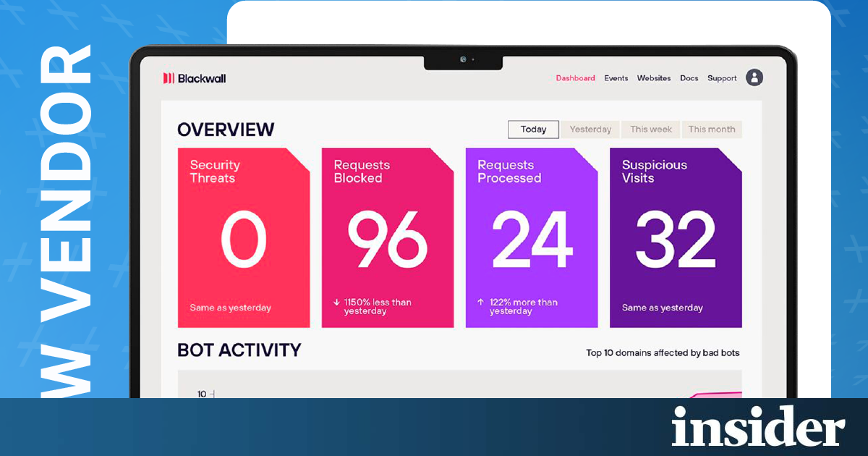Image resolution: width=868 pixels, height=456 pixels.
Task: Show stats for This week
Action: (651, 130)
